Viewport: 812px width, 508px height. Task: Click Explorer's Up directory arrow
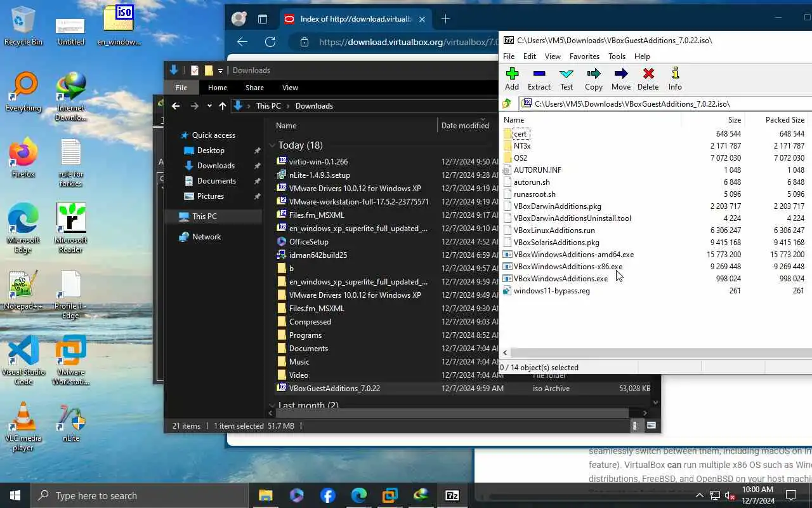223,106
